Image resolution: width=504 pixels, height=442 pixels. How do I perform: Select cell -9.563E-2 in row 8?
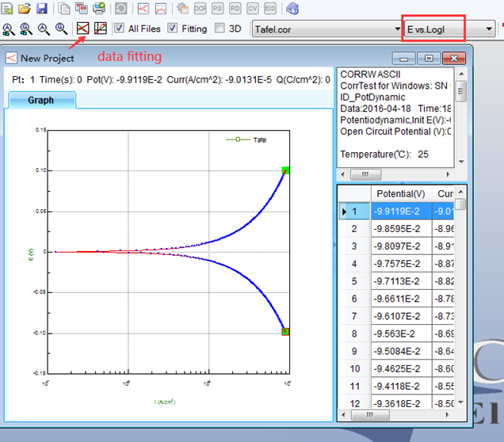tap(401, 333)
